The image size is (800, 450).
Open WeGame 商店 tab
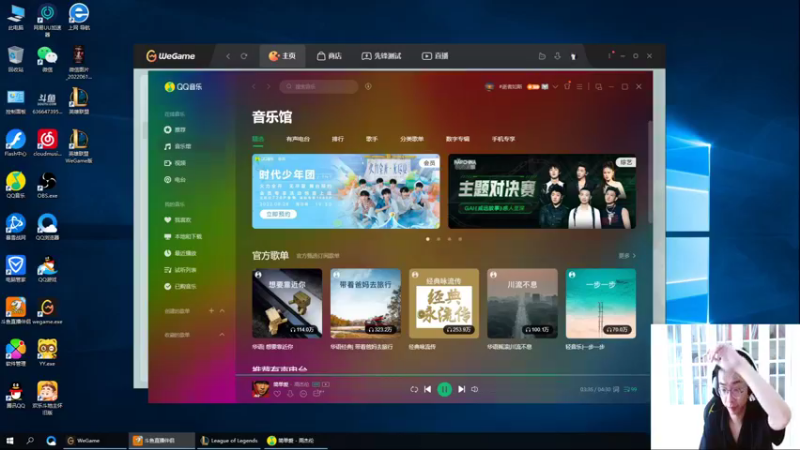(x=329, y=56)
